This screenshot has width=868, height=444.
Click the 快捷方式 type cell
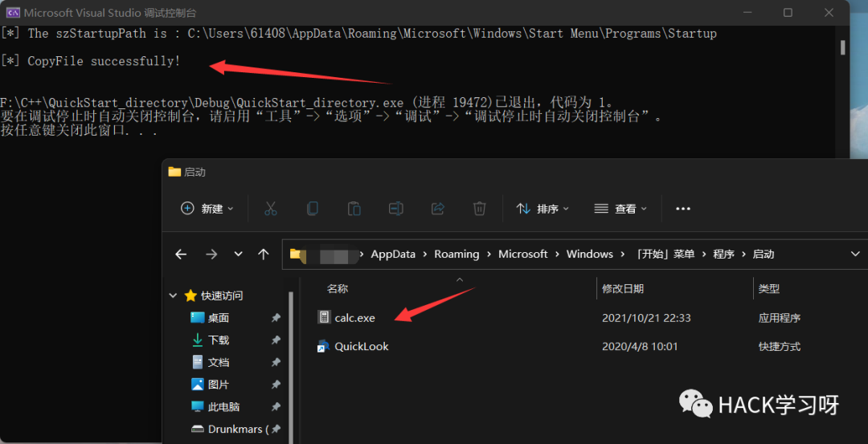[x=780, y=347]
